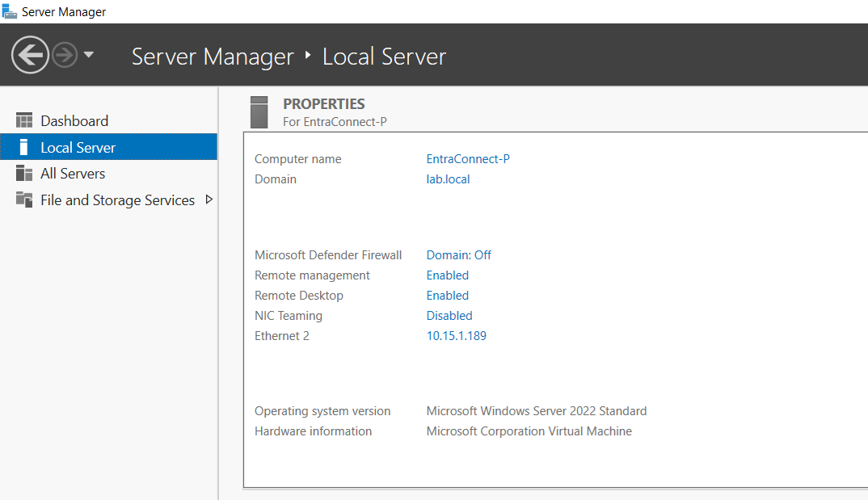Click 'Microsoft Windows Server 2022 Standard' value
This screenshot has height=500, width=868.
pyautogui.click(x=537, y=411)
